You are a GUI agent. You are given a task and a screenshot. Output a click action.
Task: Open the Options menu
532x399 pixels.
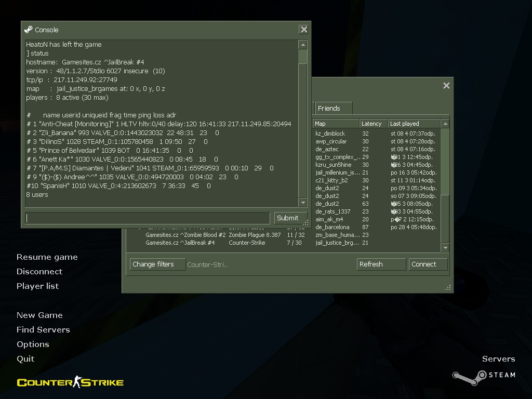33,344
